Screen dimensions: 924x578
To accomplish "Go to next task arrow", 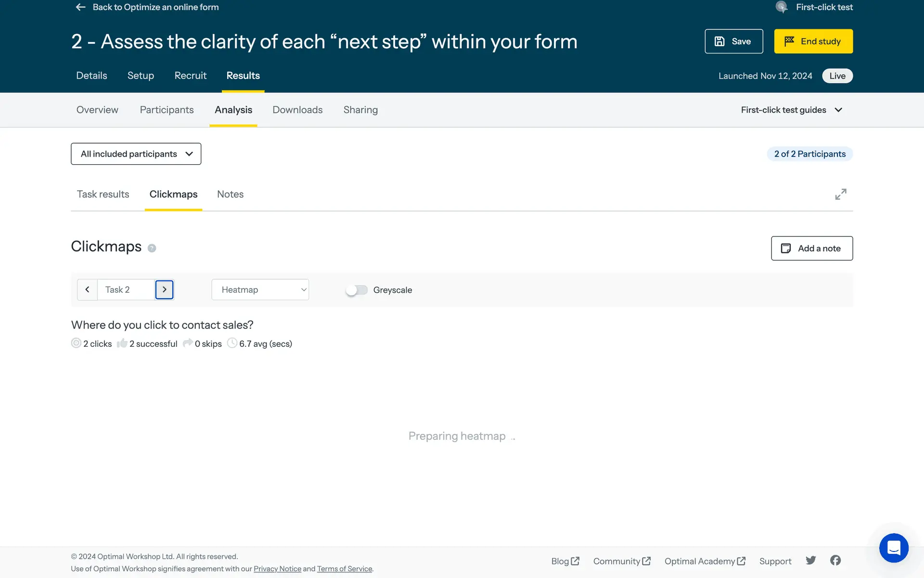I will tap(164, 289).
